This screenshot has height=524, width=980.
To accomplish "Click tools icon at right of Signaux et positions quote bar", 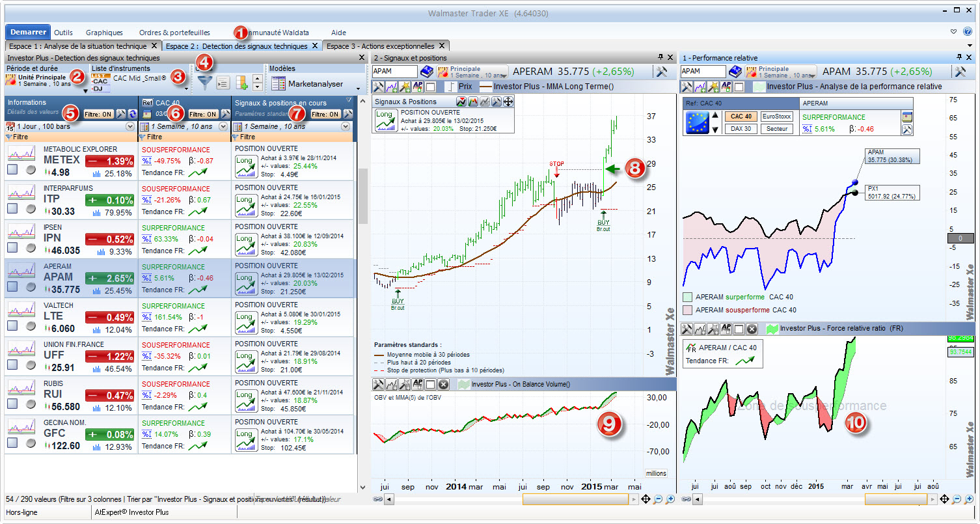I will 663,72.
